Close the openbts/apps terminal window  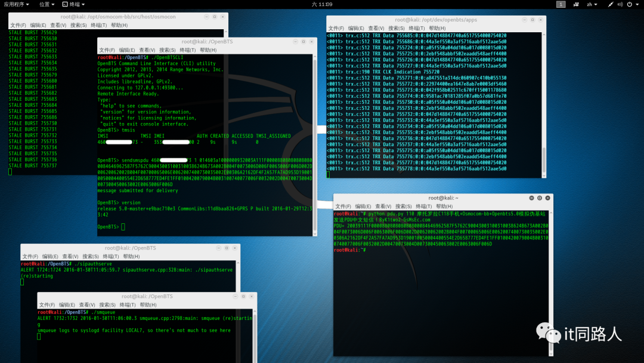(x=540, y=20)
